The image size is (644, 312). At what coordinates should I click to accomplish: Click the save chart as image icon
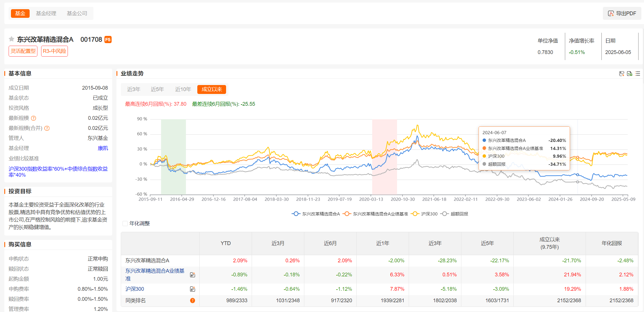click(622, 74)
